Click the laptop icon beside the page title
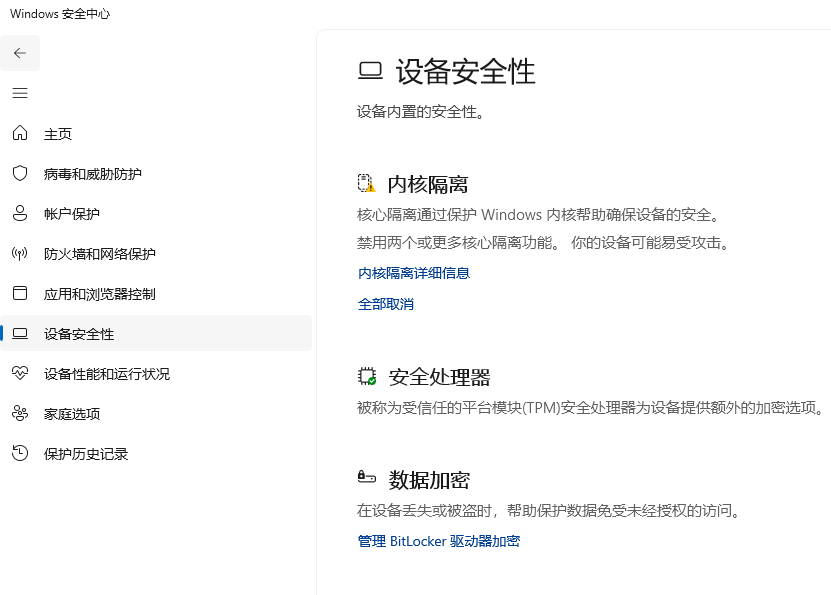Viewport: 831px width, 595px height. pyautogui.click(x=370, y=71)
